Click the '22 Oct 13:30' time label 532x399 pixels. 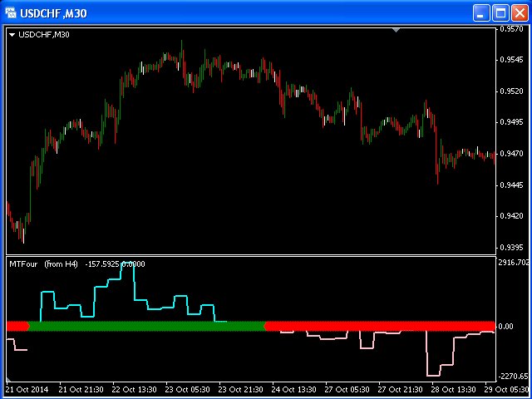[x=135, y=389]
